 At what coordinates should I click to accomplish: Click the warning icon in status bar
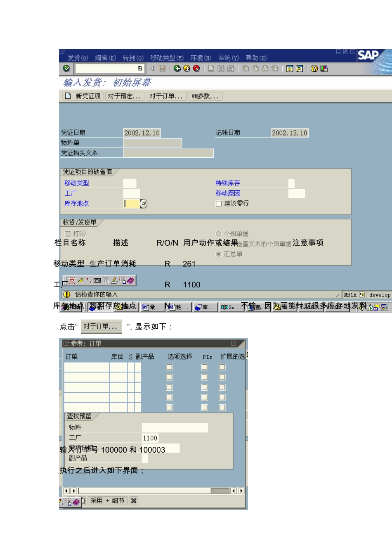66,294
